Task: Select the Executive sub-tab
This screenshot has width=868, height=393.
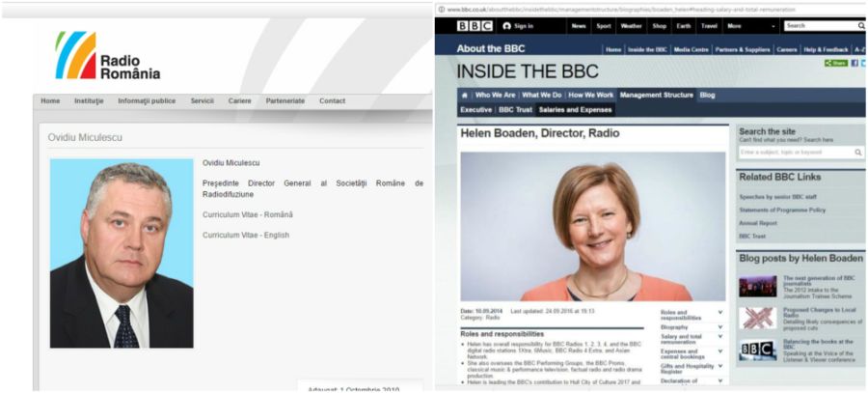Action: 475,110
